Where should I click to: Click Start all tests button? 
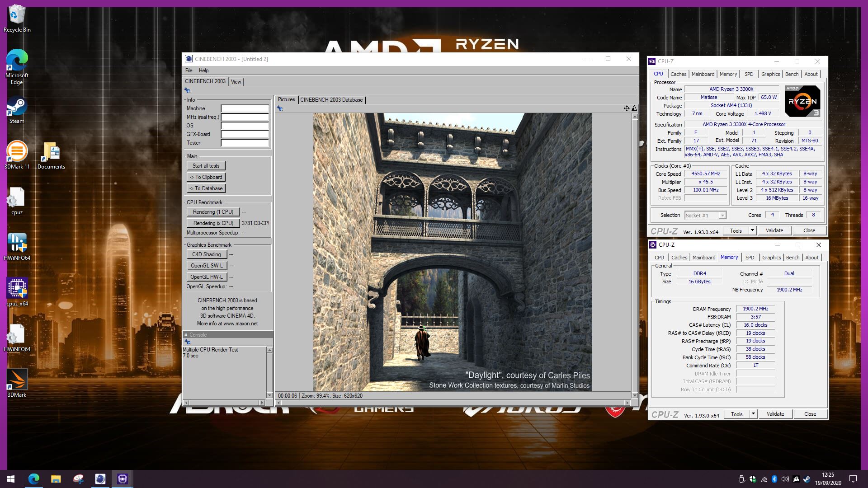[206, 166]
